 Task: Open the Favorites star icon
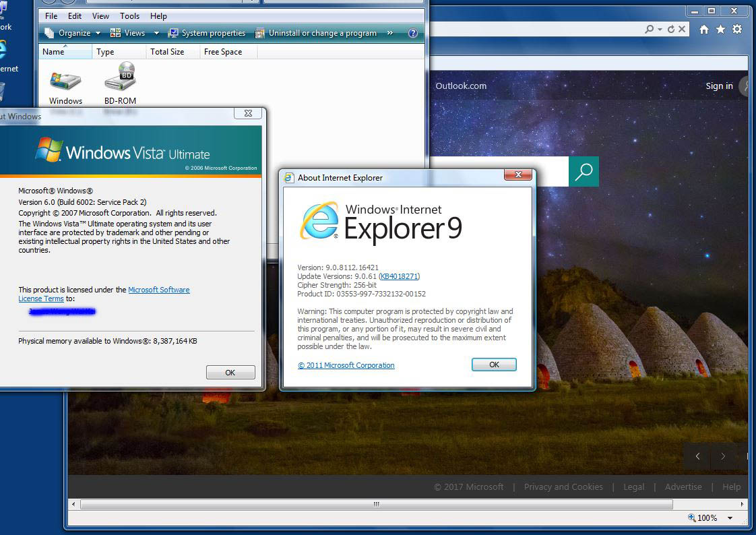tap(720, 30)
